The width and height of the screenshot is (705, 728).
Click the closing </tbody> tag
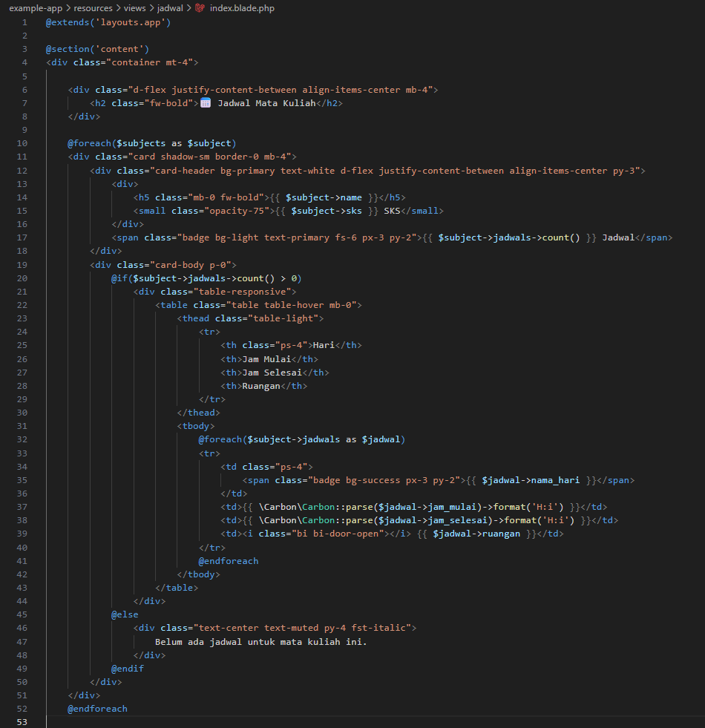(x=198, y=575)
